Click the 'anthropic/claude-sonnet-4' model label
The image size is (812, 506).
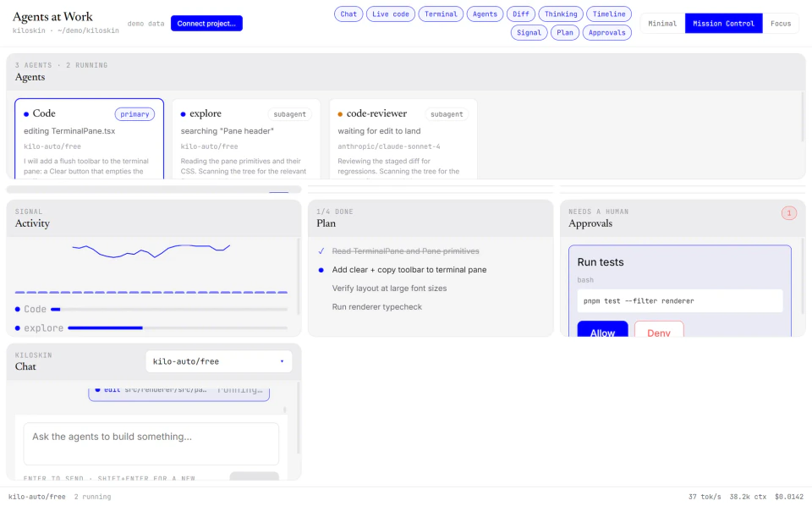(389, 146)
